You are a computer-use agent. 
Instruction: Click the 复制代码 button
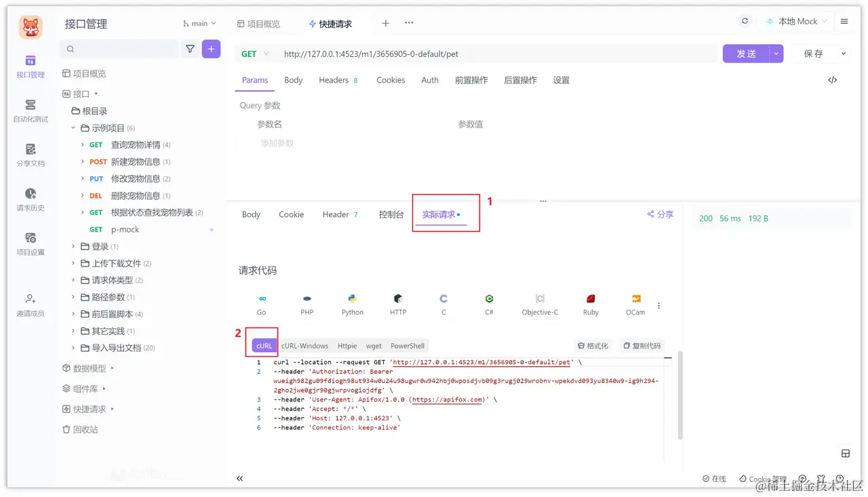pyautogui.click(x=642, y=346)
